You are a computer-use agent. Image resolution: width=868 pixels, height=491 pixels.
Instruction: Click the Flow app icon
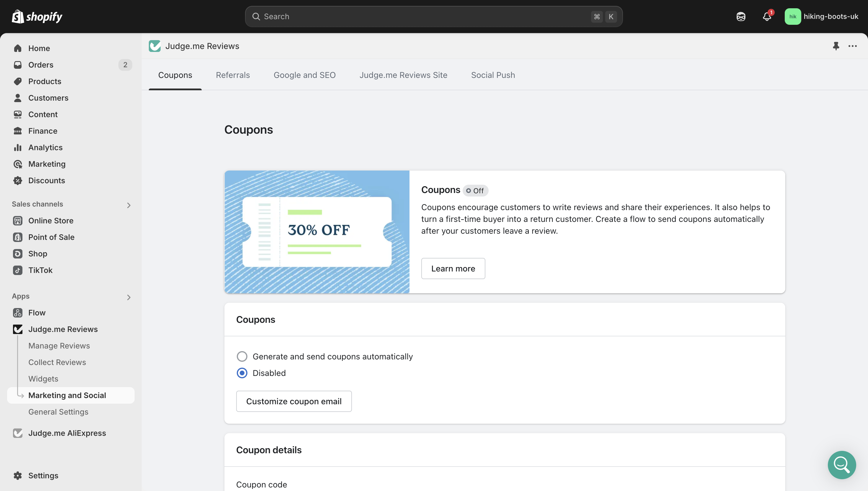[x=18, y=312]
